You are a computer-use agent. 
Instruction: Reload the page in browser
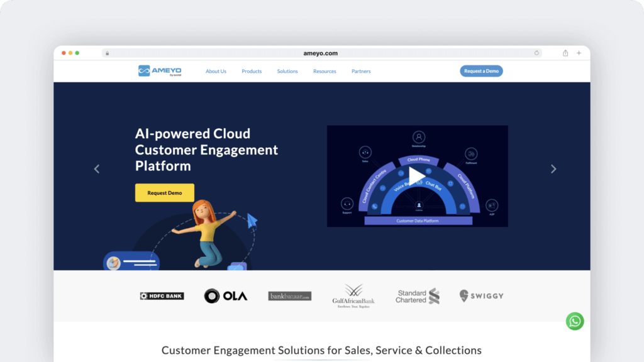(536, 53)
